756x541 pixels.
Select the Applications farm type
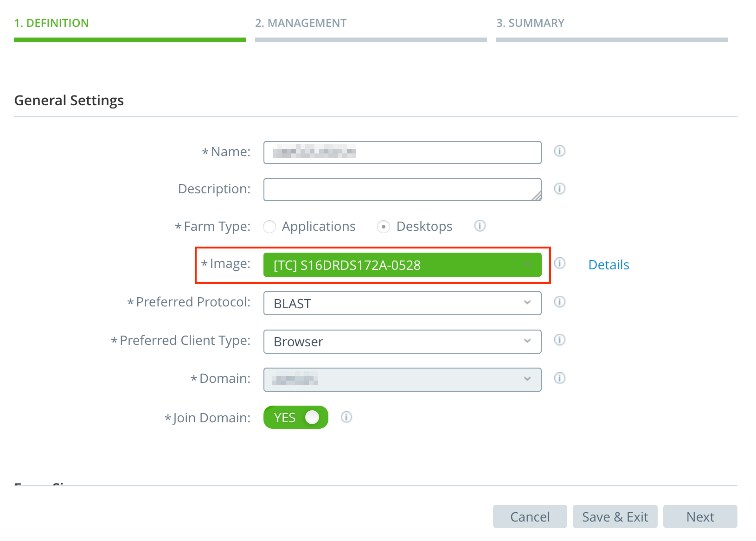coord(269,227)
